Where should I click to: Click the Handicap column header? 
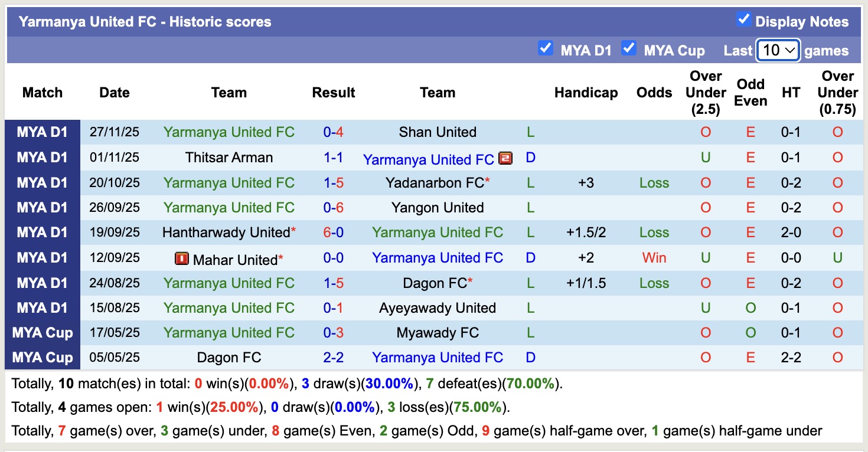[586, 93]
